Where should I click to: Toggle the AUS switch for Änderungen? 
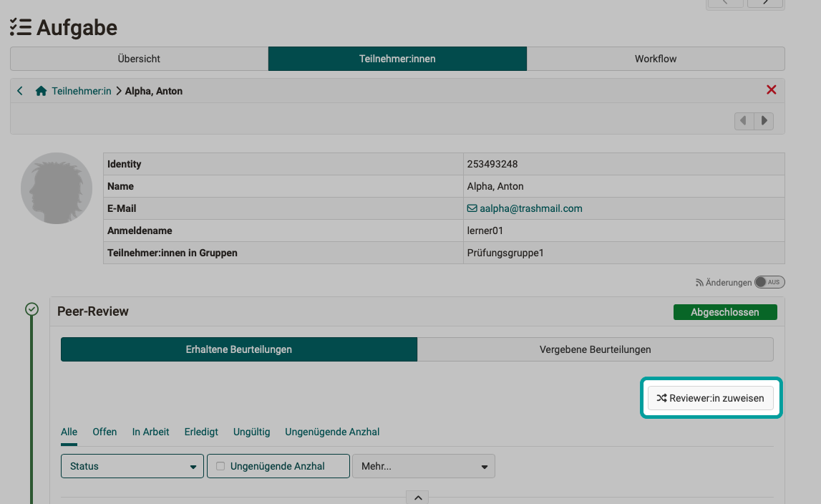(769, 282)
